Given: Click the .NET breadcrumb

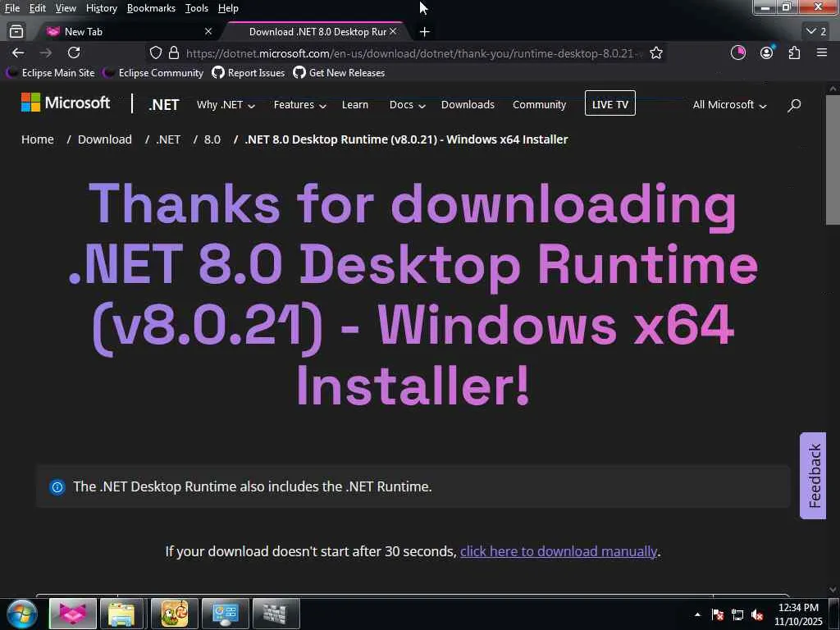Looking at the screenshot, I should (x=168, y=139).
